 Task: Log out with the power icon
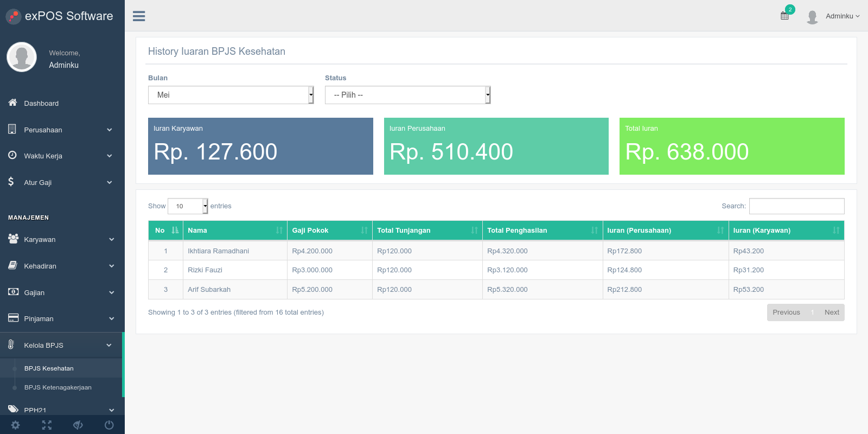pos(109,425)
